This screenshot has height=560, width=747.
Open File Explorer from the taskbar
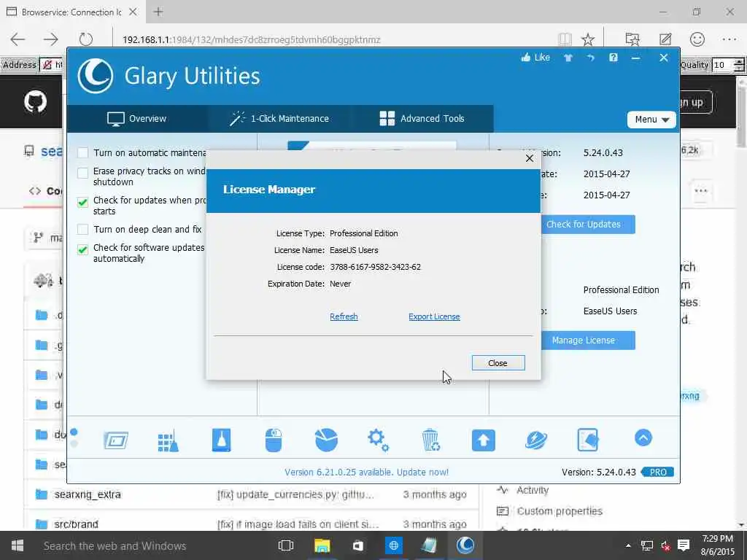pyautogui.click(x=322, y=545)
